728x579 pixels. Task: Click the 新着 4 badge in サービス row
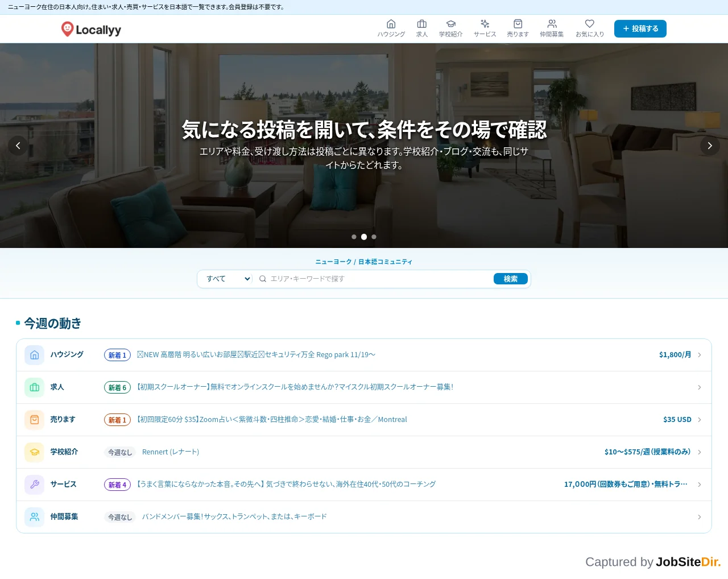117,485
